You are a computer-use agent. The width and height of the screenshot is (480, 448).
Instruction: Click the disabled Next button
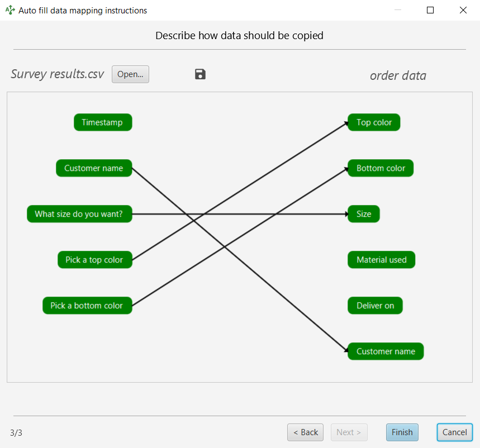pyautogui.click(x=349, y=432)
